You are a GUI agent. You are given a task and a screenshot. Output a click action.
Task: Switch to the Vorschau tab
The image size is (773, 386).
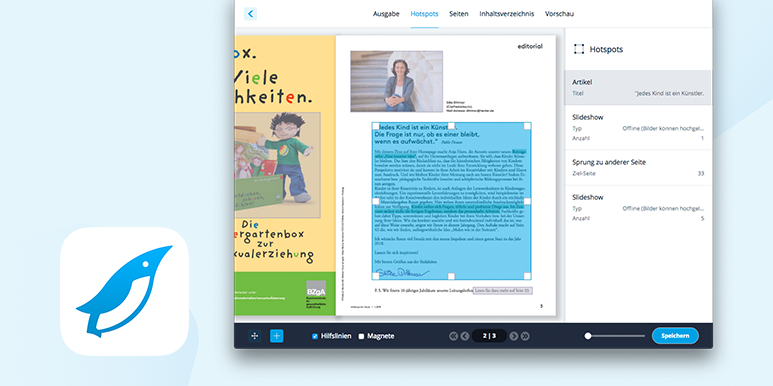pyautogui.click(x=560, y=14)
